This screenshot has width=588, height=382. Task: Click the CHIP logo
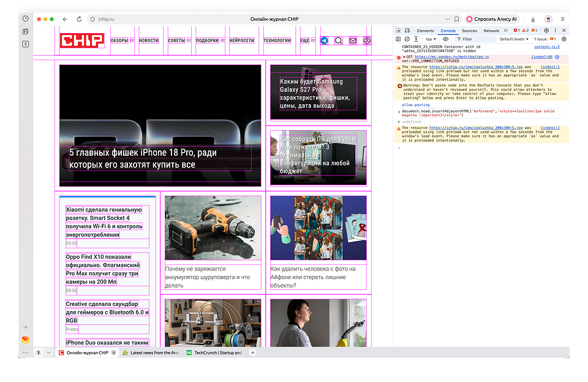tap(82, 40)
